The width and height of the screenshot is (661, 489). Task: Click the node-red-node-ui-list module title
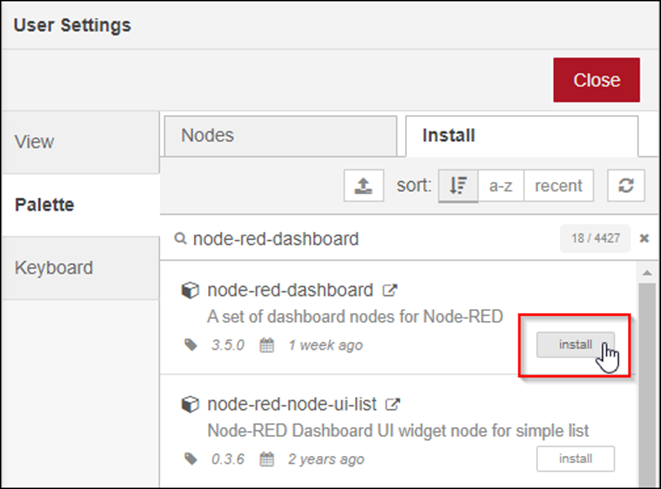tap(292, 404)
